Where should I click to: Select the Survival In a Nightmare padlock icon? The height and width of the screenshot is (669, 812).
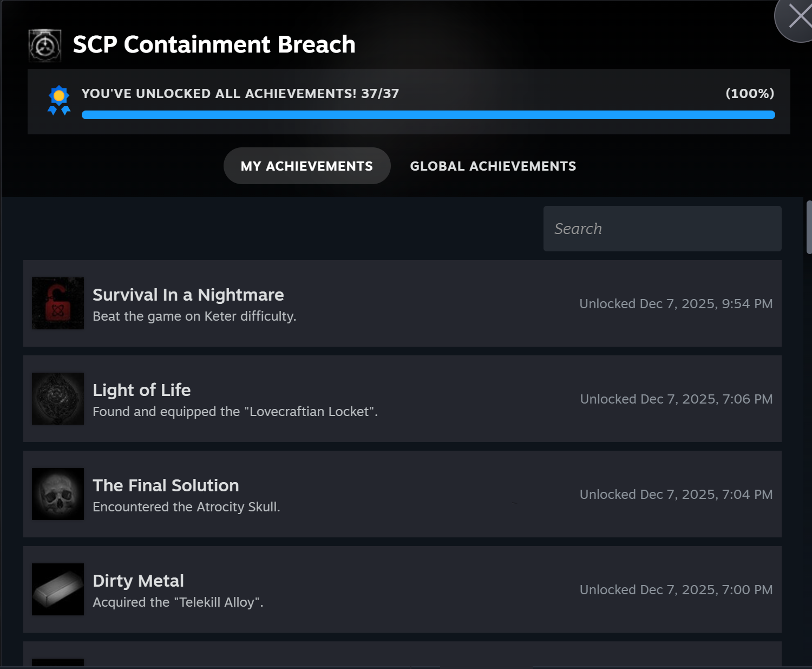[x=57, y=303]
